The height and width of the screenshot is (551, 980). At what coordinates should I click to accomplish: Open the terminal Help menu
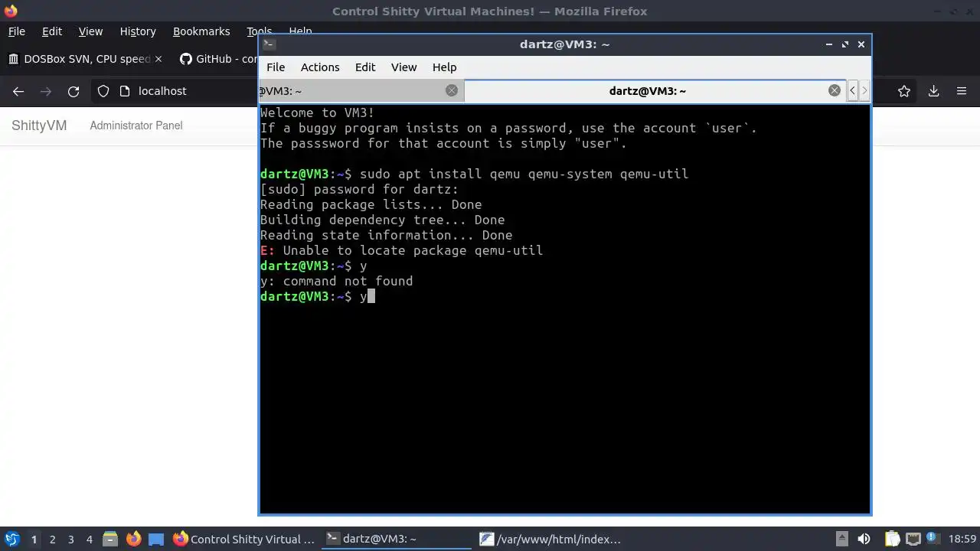(x=444, y=67)
